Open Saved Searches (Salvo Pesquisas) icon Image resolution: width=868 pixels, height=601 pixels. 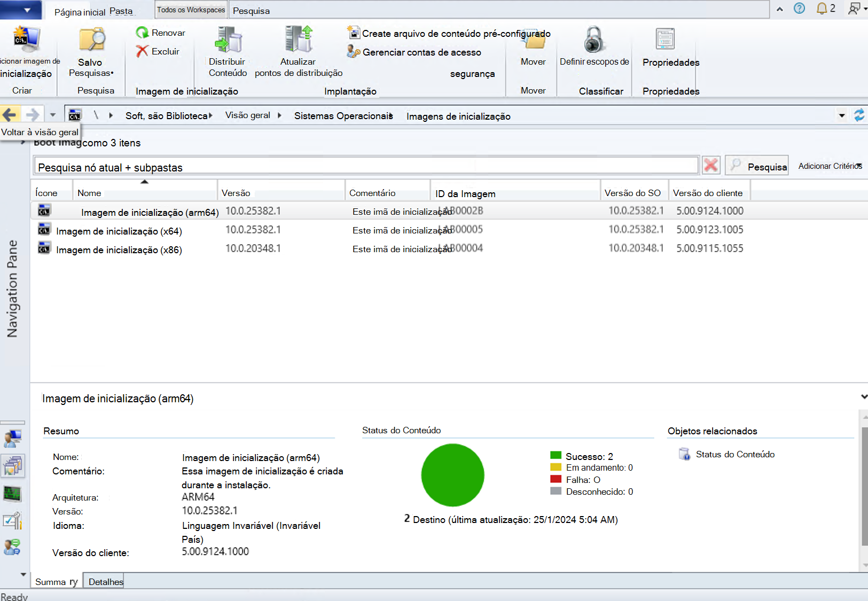pyautogui.click(x=91, y=41)
